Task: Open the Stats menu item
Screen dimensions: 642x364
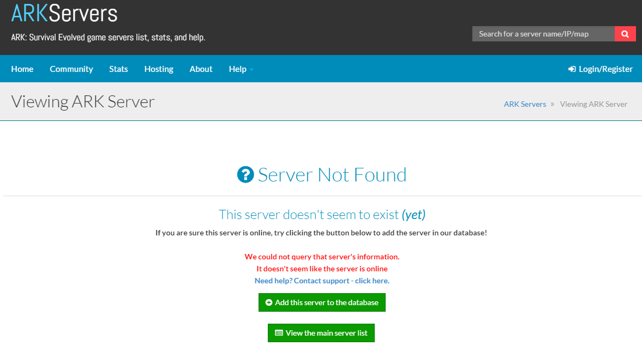Action: point(118,69)
